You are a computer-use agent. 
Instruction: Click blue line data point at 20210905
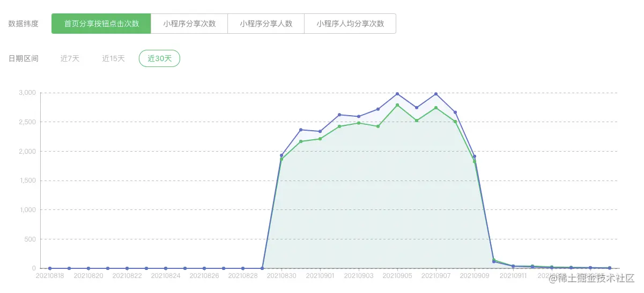click(397, 94)
